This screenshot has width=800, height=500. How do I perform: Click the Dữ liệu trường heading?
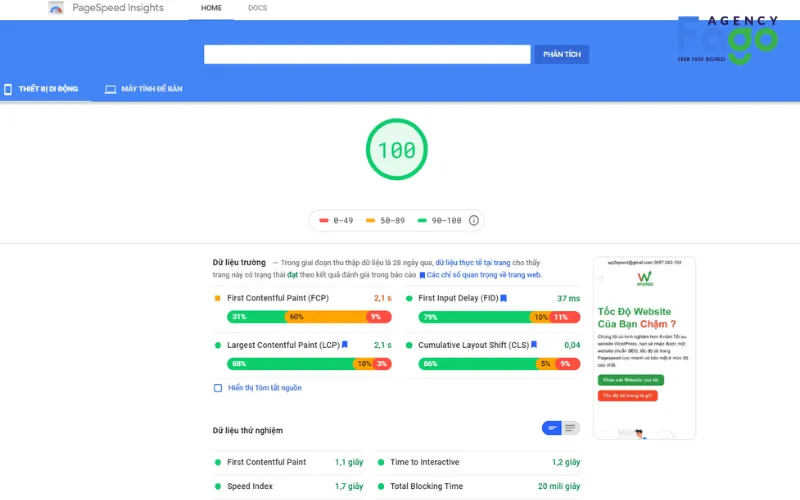(239, 262)
